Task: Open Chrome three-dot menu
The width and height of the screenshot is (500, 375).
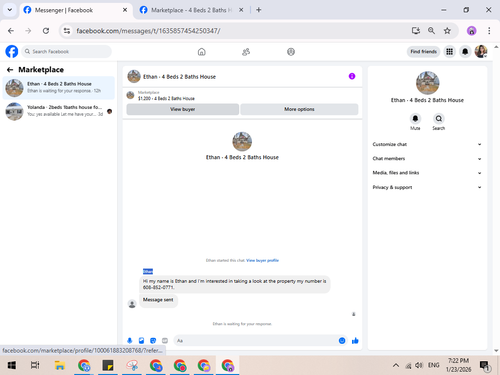Action: [x=489, y=31]
